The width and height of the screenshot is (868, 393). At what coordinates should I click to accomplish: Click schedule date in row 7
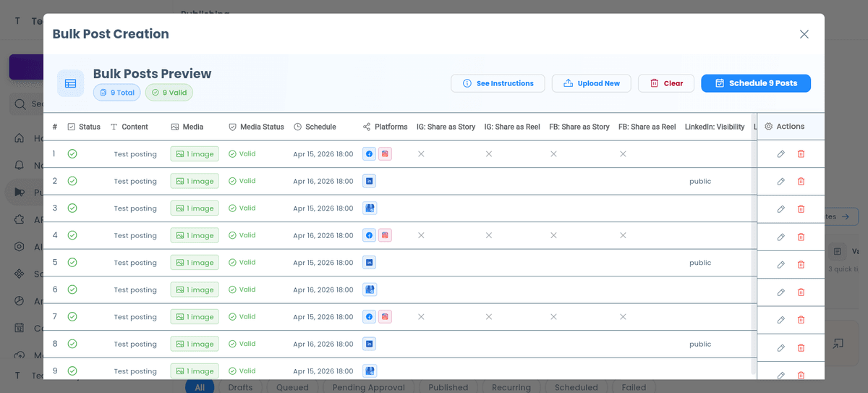[323, 317]
